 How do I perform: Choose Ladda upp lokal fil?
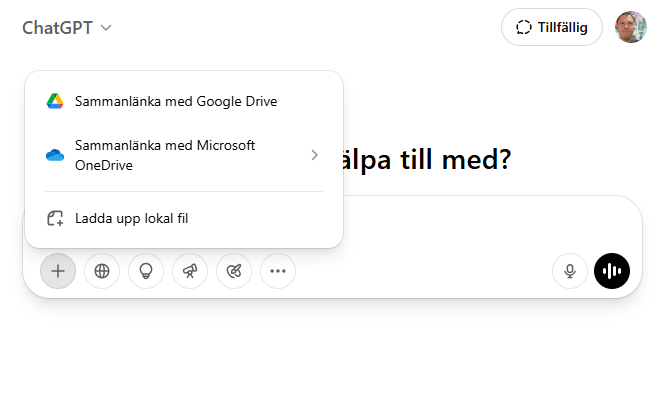click(x=131, y=218)
